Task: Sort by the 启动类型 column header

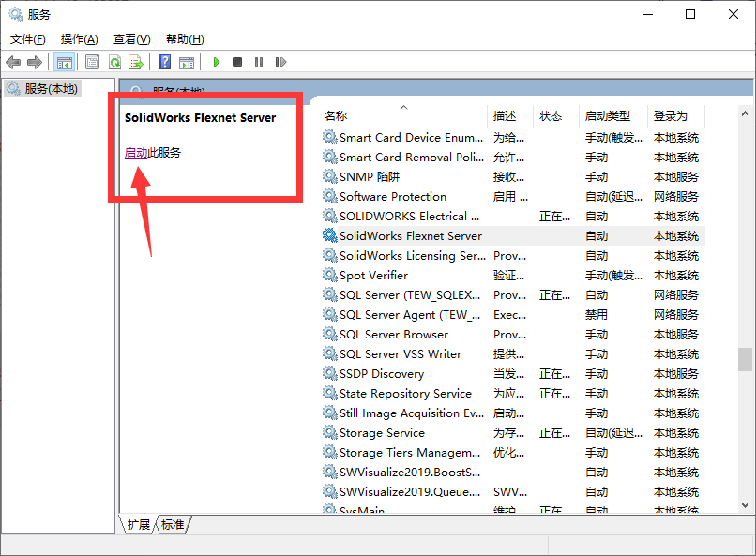Action: [x=613, y=115]
